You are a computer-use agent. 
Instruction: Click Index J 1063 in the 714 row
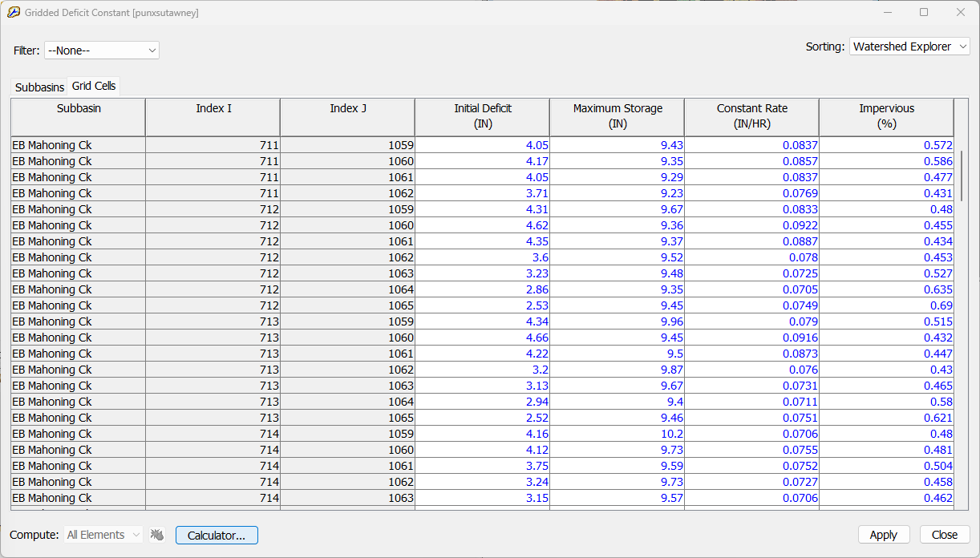click(348, 498)
